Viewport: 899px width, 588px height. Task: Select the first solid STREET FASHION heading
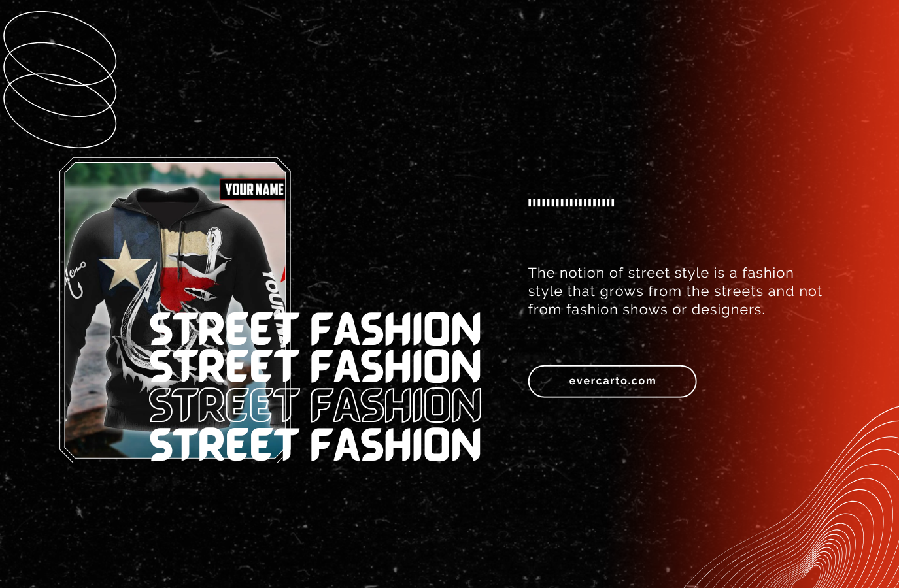315,329
